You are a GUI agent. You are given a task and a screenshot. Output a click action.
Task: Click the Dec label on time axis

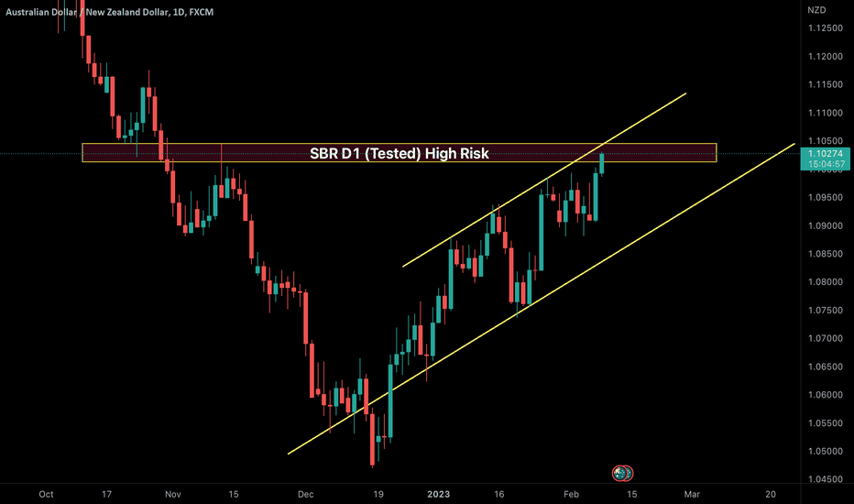305,494
